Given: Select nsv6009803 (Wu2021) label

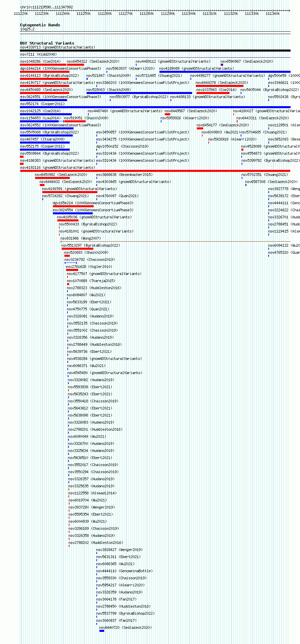Looking at the screenshot, I should point(221,132).
